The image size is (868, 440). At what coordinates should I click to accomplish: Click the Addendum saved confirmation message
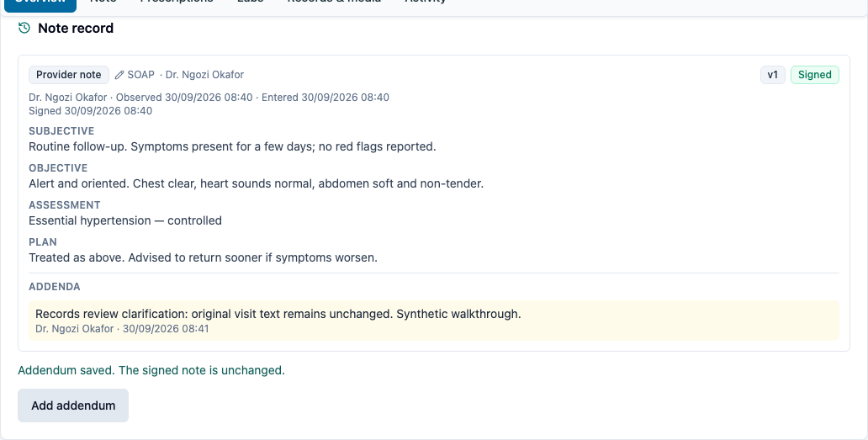(x=151, y=370)
